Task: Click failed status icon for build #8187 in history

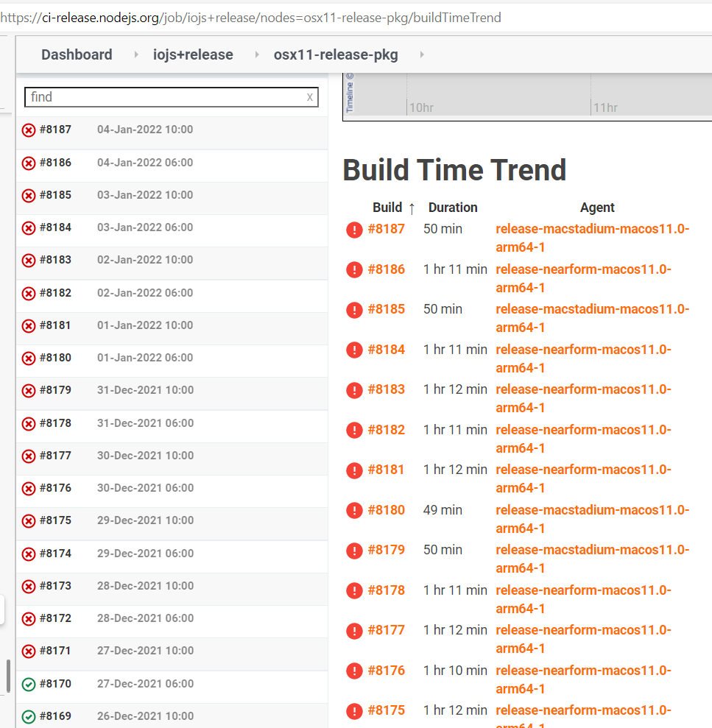Action: tap(29, 130)
